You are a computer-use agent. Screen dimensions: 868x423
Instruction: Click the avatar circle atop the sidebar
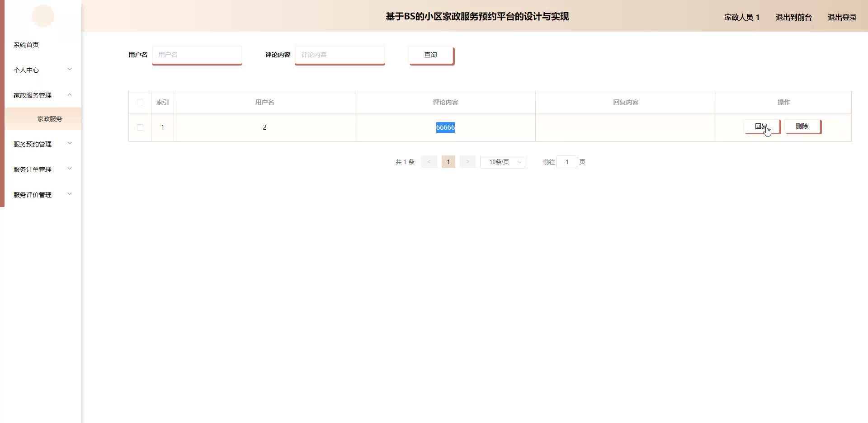[x=43, y=16]
